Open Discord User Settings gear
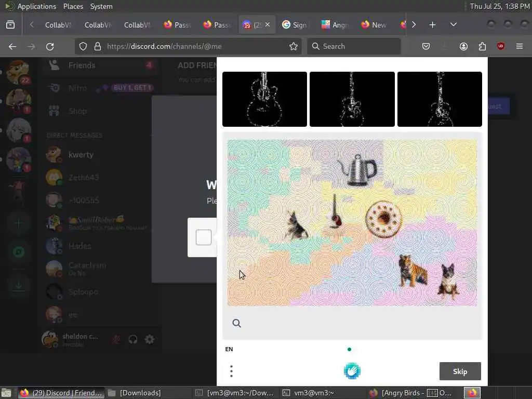The image size is (532, 399). tap(150, 339)
